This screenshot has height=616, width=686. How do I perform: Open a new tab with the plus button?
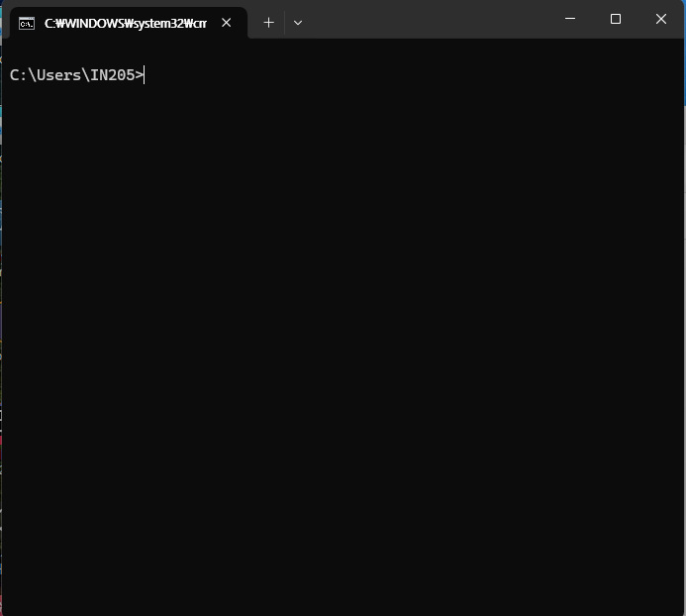(268, 23)
